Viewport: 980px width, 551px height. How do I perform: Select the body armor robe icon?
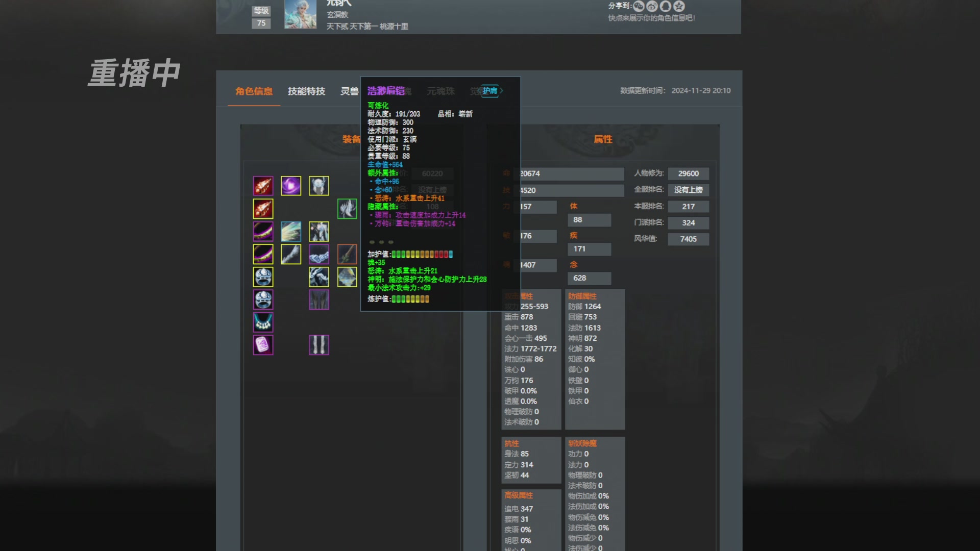319,232
